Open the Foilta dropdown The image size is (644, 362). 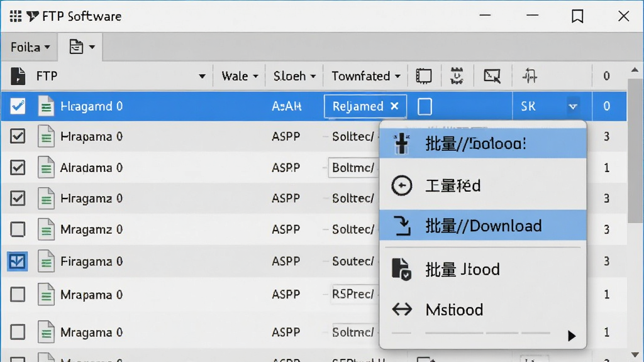pyautogui.click(x=30, y=47)
